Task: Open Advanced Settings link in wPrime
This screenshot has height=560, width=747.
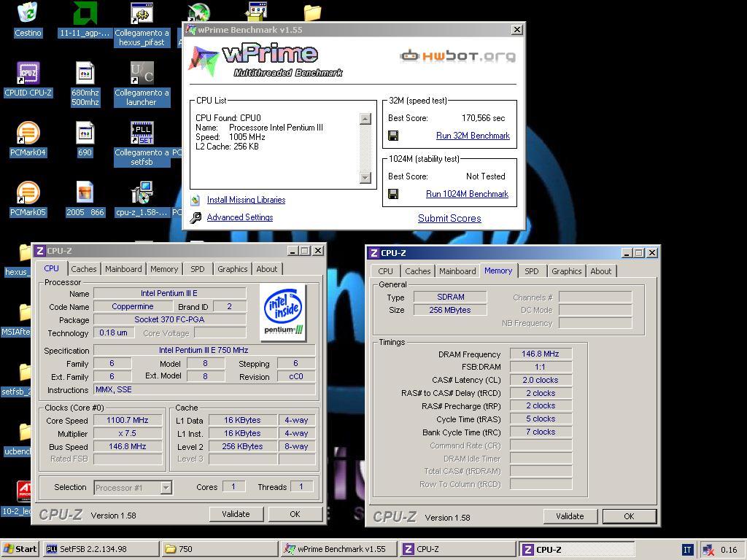Action: 239,217
